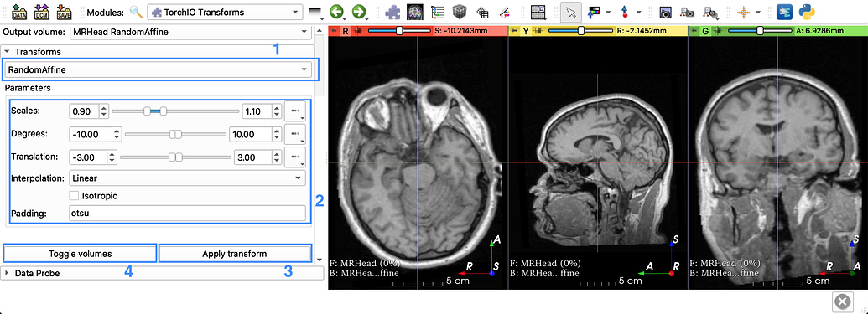Click the screenshot capture camera icon
868x314 pixels.
pyautogui.click(x=665, y=12)
